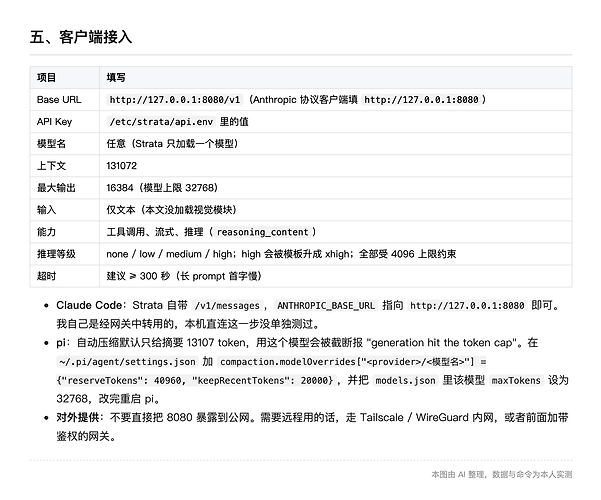Click the path '~/.pi/agent/settings.json'
The width and height of the screenshot is (601, 500).
coord(128,362)
